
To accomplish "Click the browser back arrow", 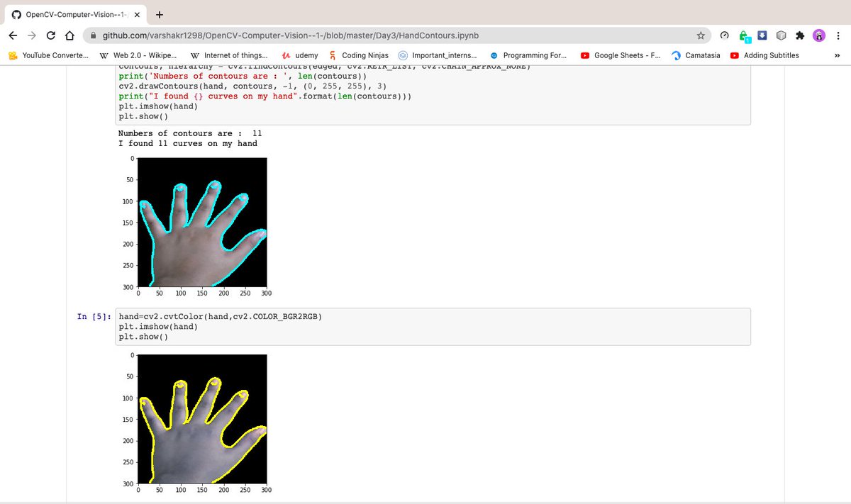I will tap(12, 35).
